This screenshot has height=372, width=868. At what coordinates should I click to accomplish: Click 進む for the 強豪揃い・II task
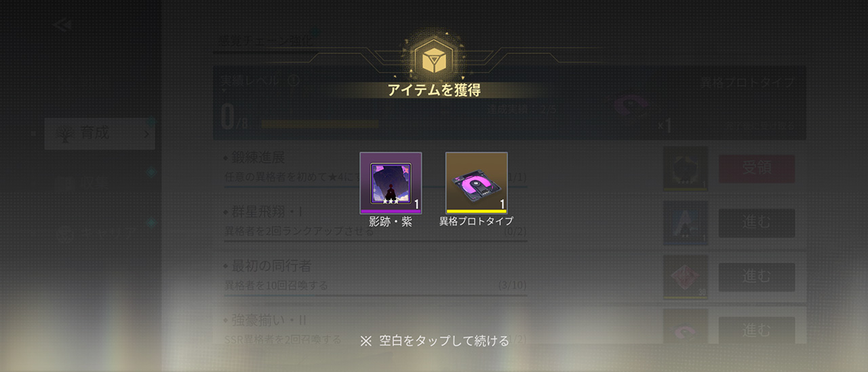pos(756,331)
